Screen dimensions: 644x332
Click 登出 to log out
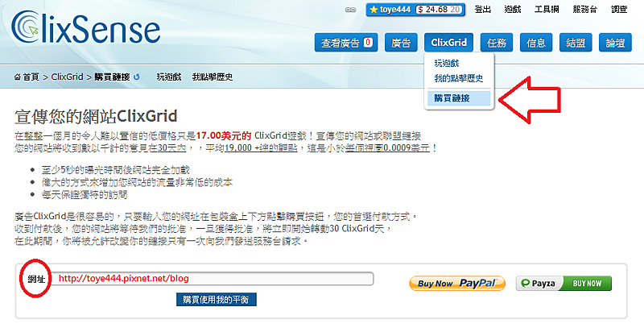pos(482,10)
